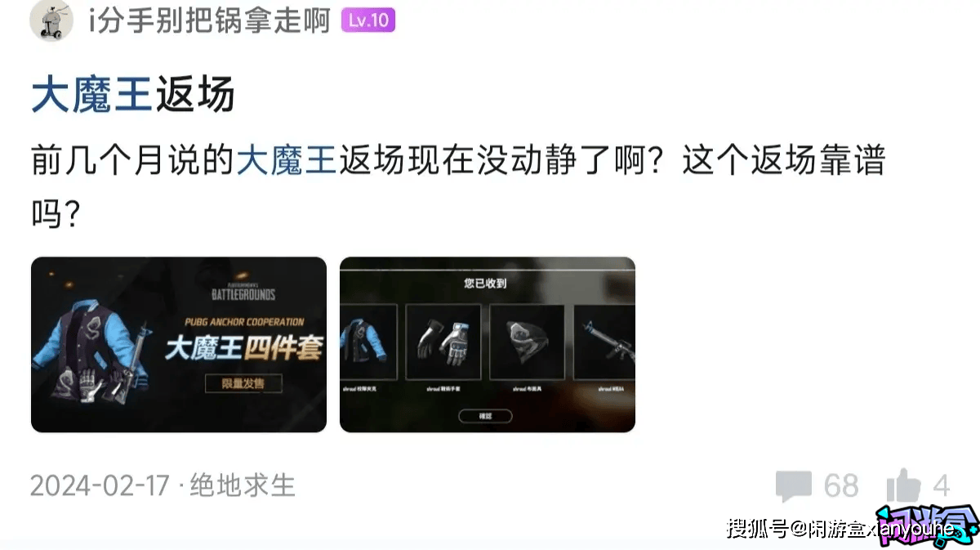Follow the blue 大魔王 link in the post body
980x550 pixels.
click(287, 161)
